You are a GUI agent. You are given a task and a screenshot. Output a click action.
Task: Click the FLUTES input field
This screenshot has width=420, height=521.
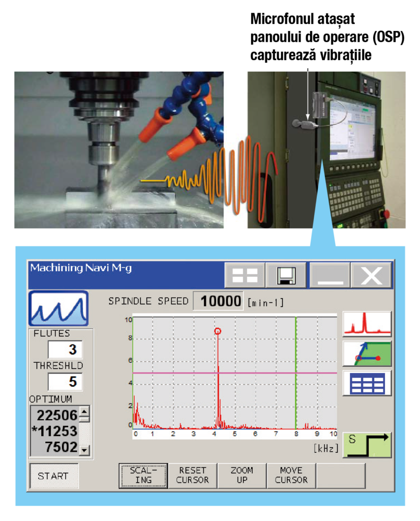coord(65,350)
